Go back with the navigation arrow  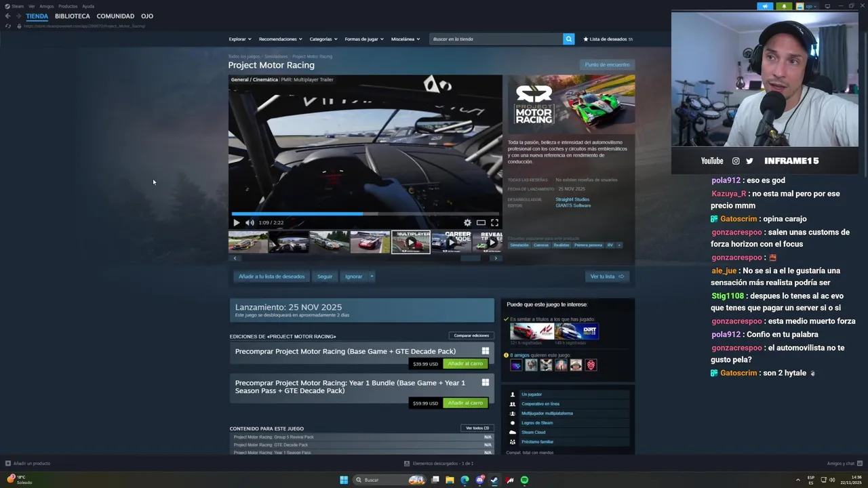pos(7,16)
